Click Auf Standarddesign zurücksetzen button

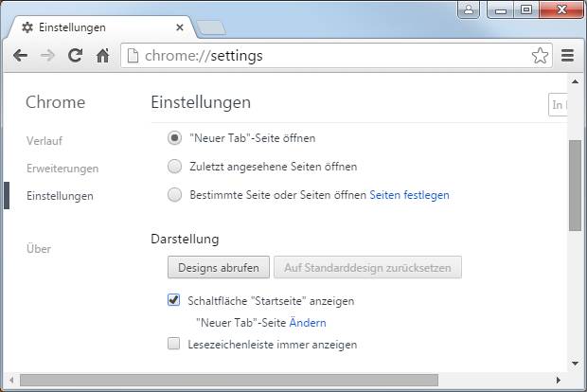tap(367, 267)
